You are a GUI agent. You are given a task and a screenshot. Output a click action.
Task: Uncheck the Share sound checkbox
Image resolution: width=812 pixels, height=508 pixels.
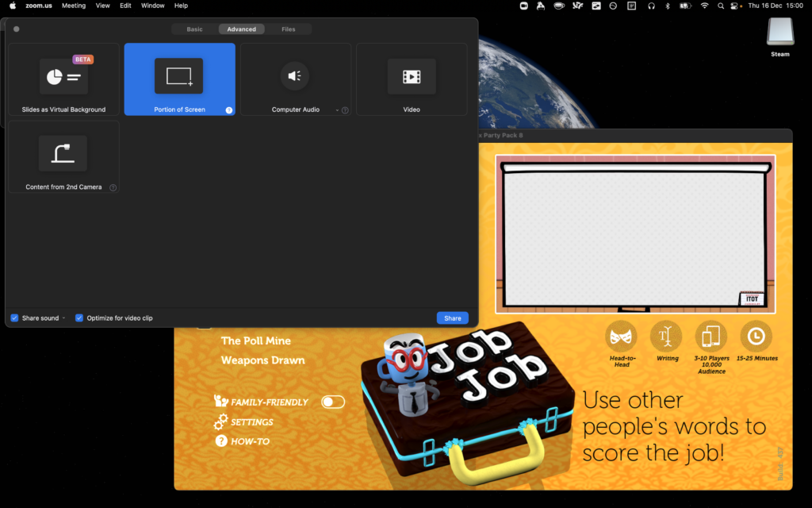click(x=14, y=317)
